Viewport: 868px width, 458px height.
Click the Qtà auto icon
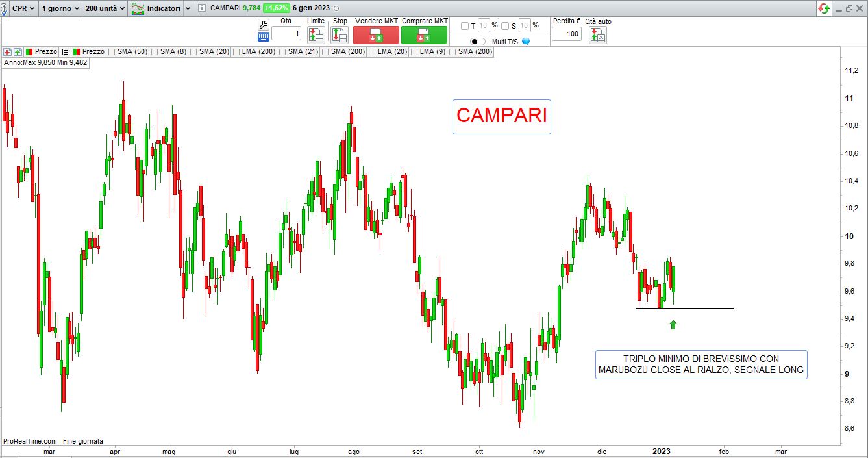(598, 35)
